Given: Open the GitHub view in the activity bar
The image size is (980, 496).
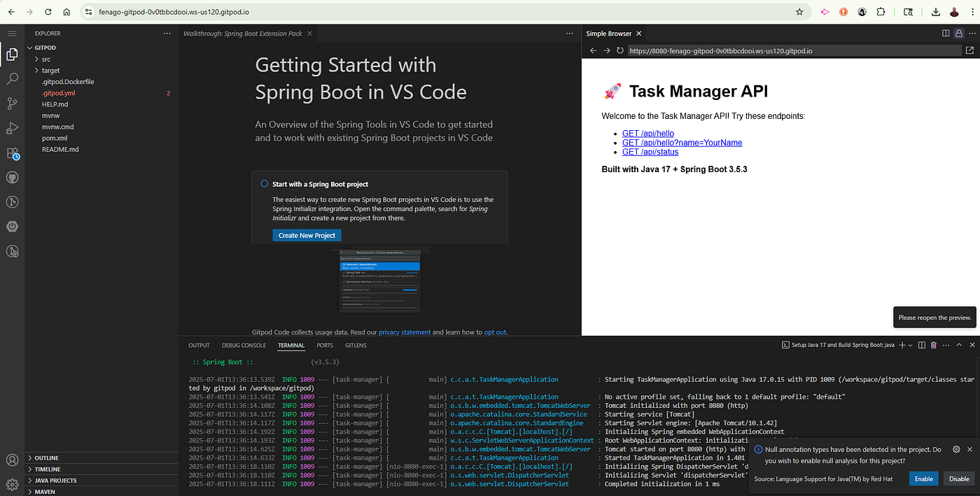Looking at the screenshot, I should pyautogui.click(x=12, y=178).
